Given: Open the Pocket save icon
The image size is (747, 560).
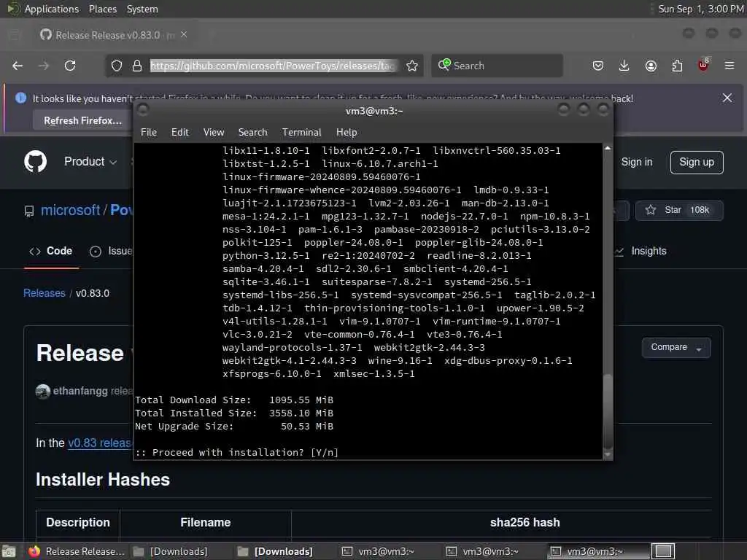Looking at the screenshot, I should coord(598,66).
